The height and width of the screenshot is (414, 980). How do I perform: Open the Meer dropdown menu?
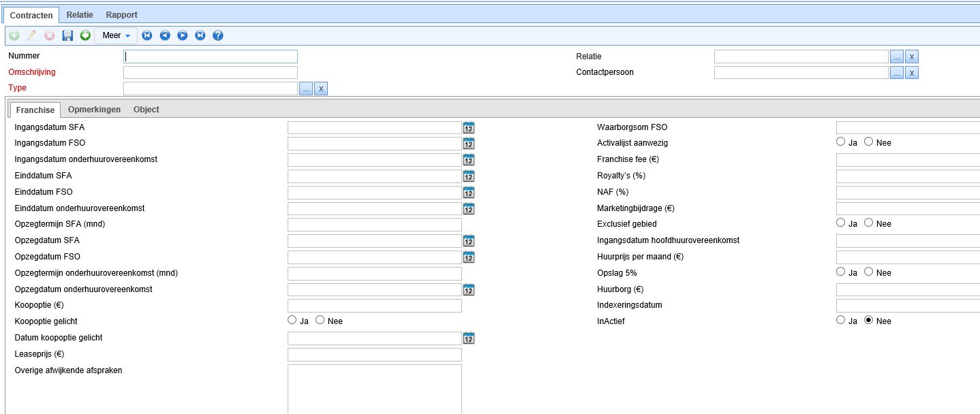click(x=116, y=35)
